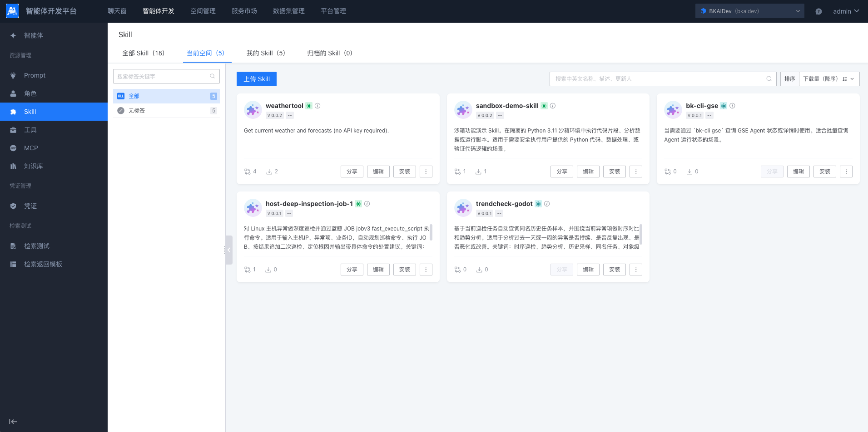Open 知识库 in sidebar
Viewport: 868px width, 432px height.
[54, 166]
